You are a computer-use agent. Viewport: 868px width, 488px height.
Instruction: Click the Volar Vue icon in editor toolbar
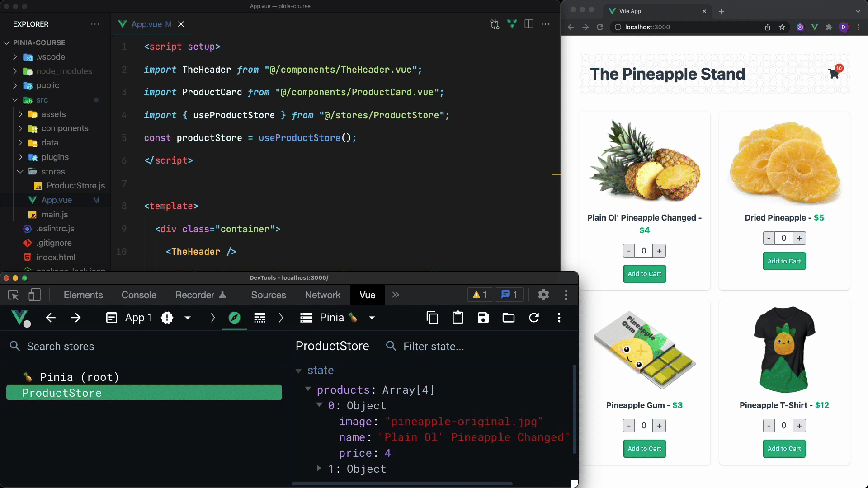click(x=512, y=24)
